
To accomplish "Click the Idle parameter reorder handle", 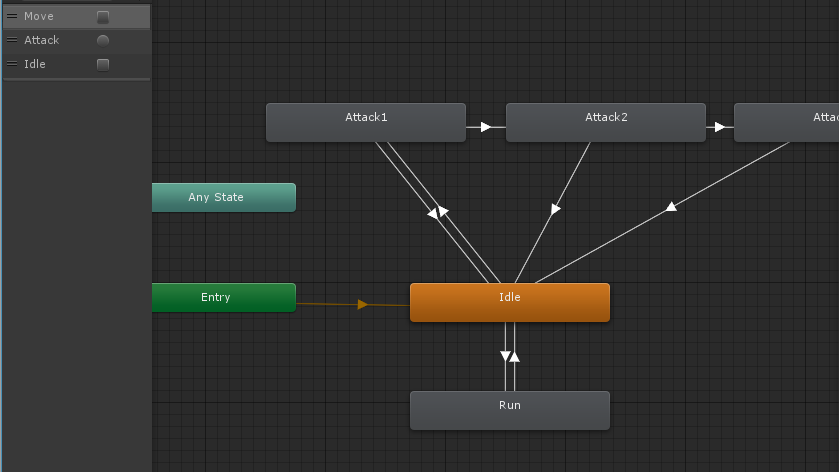I will (12, 64).
